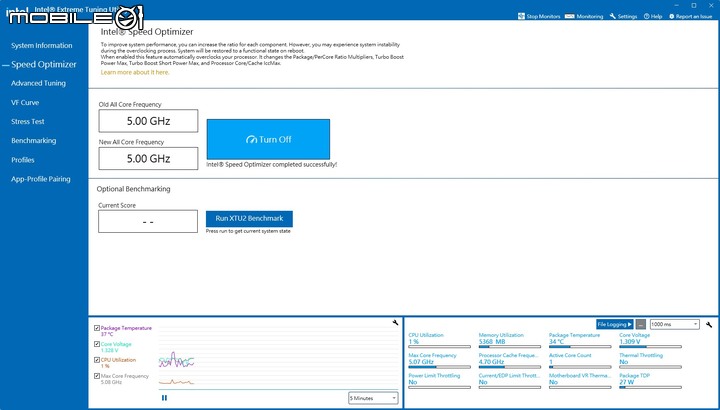
Task: Toggle CPU Utilization graph checkbox
Action: click(97, 360)
